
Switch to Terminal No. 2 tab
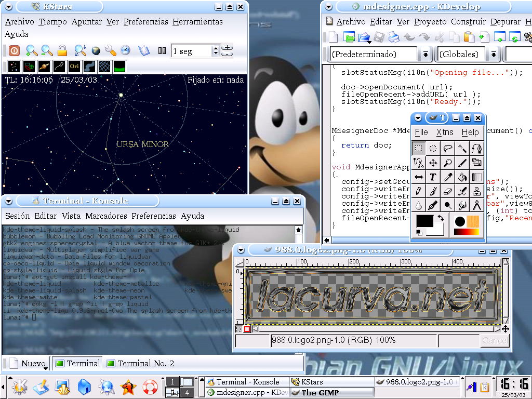pyautogui.click(x=140, y=363)
